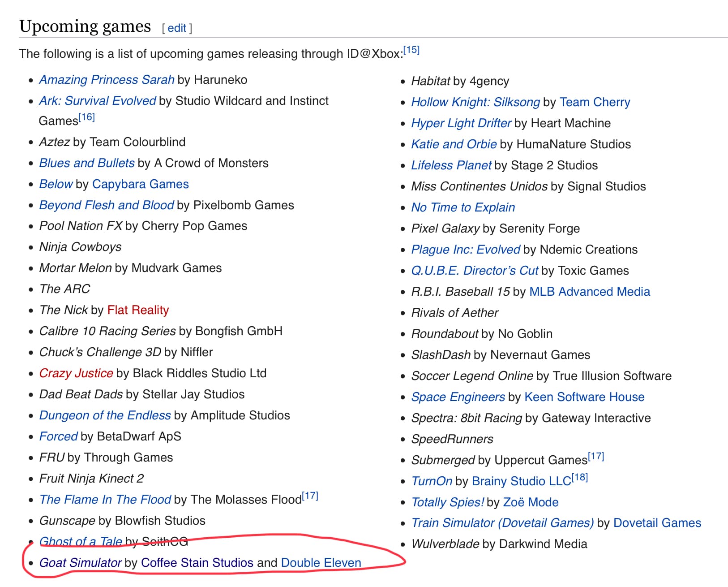Click the Goat Simulator link

80,563
